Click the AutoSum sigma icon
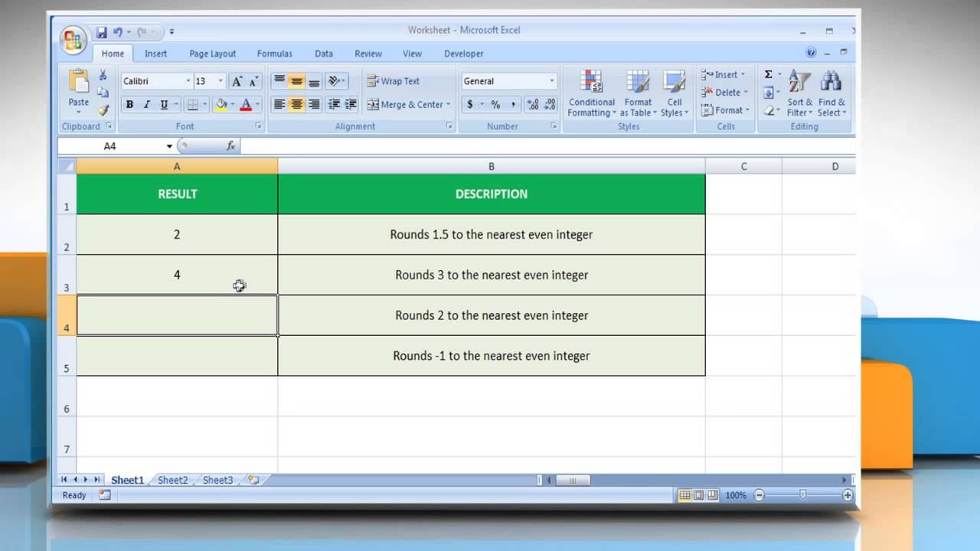 [768, 75]
